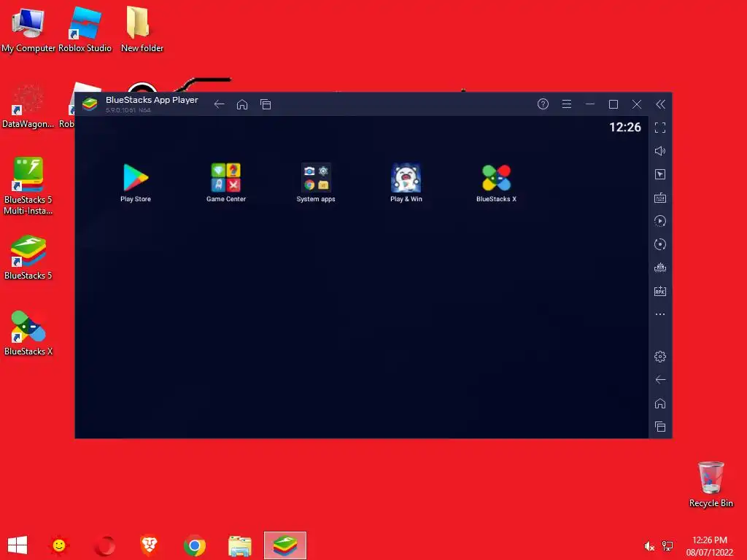The width and height of the screenshot is (747, 560).
Task: Maximize the BlueStacks App Player window
Action: point(613,104)
